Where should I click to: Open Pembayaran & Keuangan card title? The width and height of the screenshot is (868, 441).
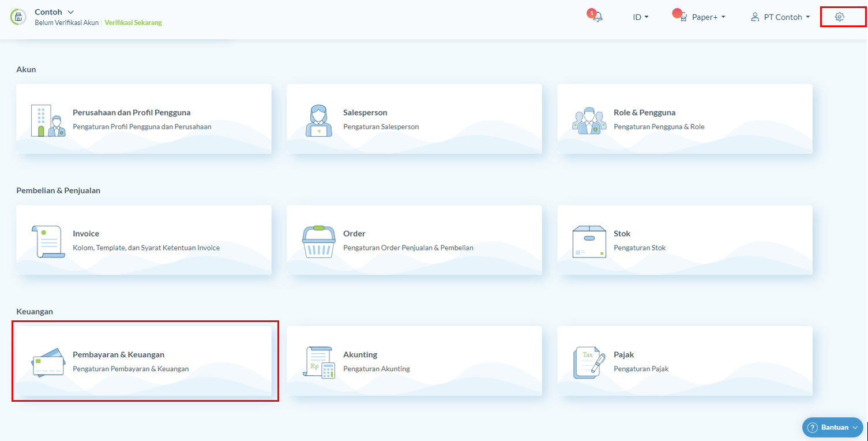[118, 354]
